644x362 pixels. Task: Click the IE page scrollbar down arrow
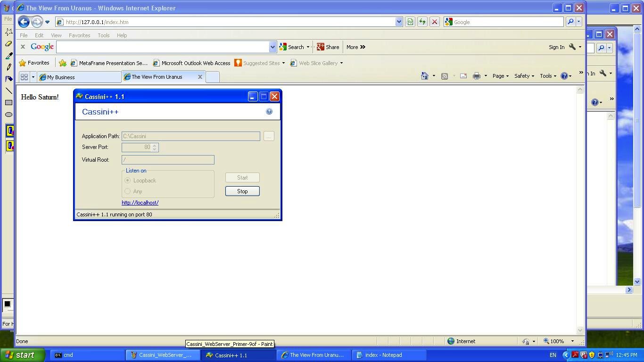pyautogui.click(x=580, y=330)
